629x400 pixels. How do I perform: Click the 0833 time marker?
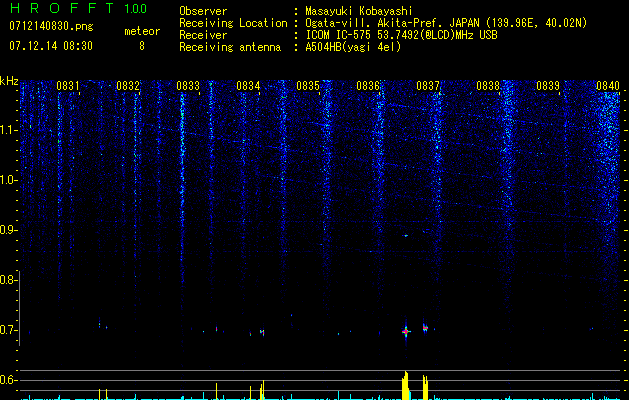(188, 86)
